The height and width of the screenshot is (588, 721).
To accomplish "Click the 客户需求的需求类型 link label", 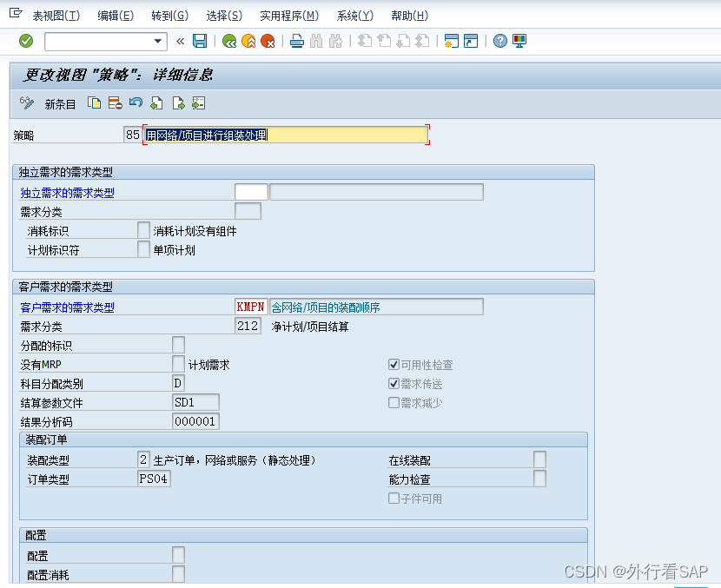I will 67,307.
